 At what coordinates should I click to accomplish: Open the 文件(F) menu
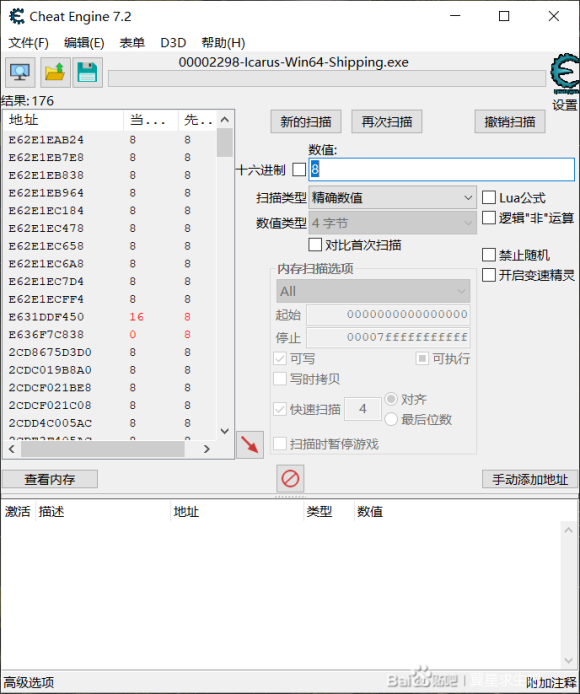(28, 43)
